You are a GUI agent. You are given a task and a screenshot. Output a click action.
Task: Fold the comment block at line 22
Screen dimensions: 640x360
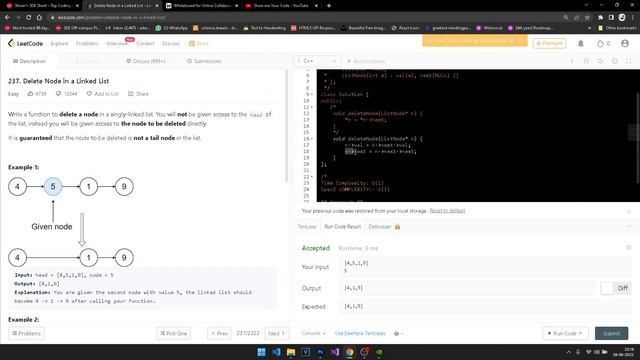[x=312, y=177]
